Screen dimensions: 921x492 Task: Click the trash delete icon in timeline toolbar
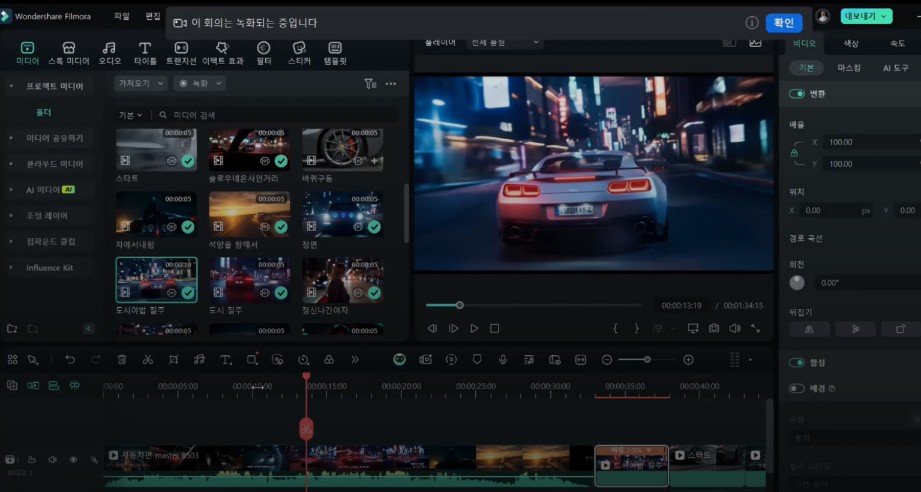122,359
